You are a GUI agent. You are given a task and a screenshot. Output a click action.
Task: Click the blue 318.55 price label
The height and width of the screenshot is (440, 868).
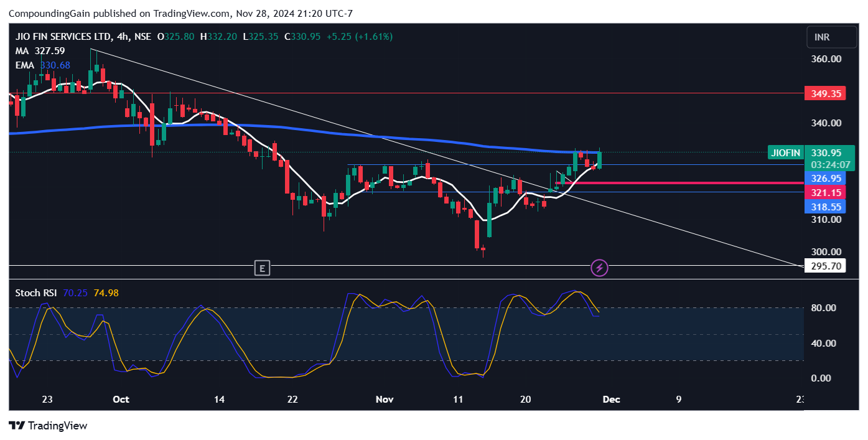point(824,207)
